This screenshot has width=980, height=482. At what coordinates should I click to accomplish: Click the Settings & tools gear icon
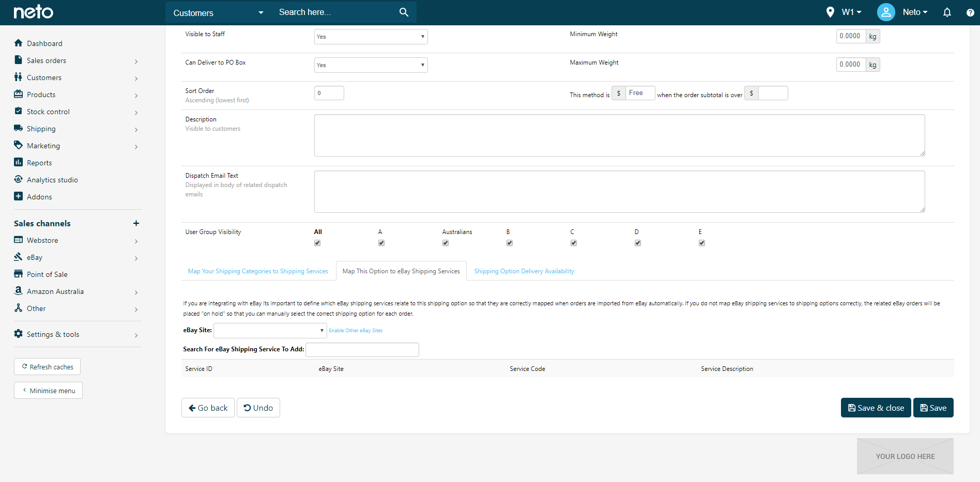pyautogui.click(x=19, y=334)
